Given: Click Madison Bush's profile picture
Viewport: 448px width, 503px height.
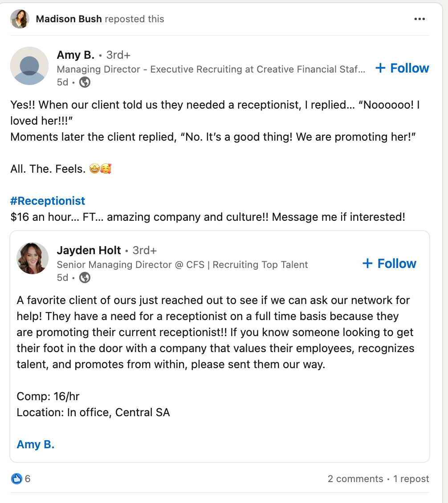Looking at the screenshot, I should point(20,19).
